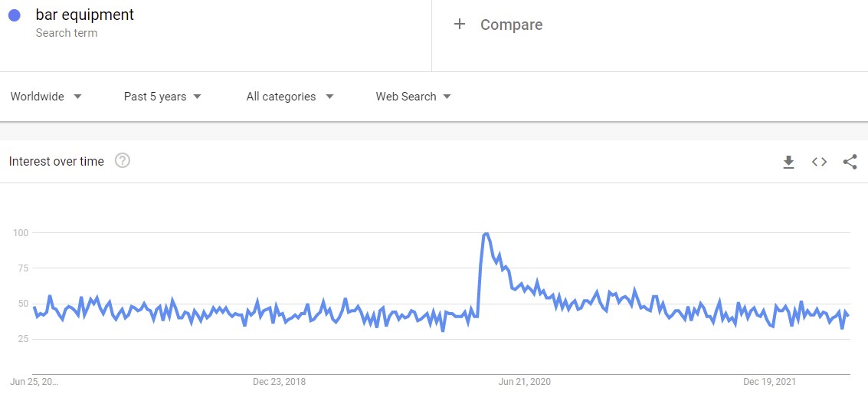Open the All categories dropdown

coord(290,97)
